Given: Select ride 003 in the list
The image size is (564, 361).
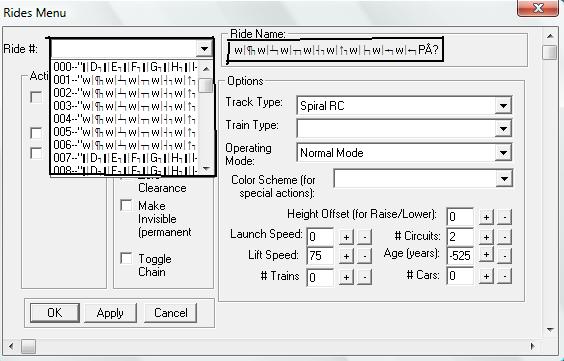Looking at the screenshot, I should coord(125,106).
